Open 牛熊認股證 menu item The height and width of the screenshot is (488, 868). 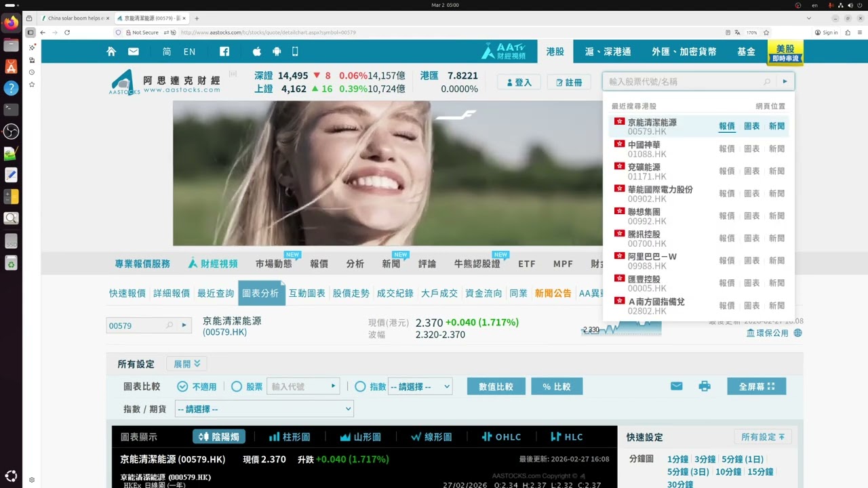tap(477, 264)
